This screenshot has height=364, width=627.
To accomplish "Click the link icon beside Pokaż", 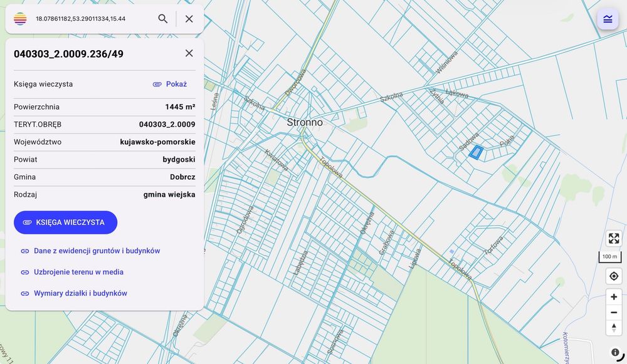I will pos(157,85).
